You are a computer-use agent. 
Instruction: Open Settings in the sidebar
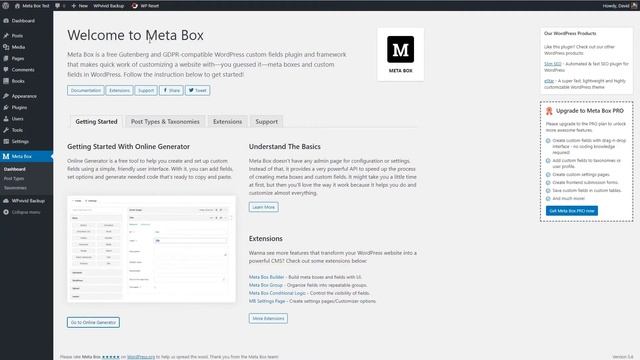pyautogui.click(x=26, y=142)
